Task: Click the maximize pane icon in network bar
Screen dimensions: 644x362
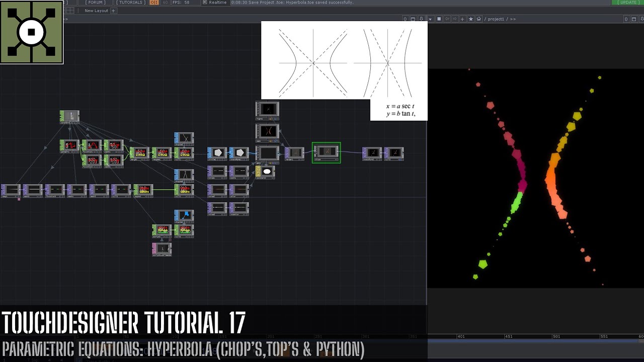Action: (x=413, y=19)
